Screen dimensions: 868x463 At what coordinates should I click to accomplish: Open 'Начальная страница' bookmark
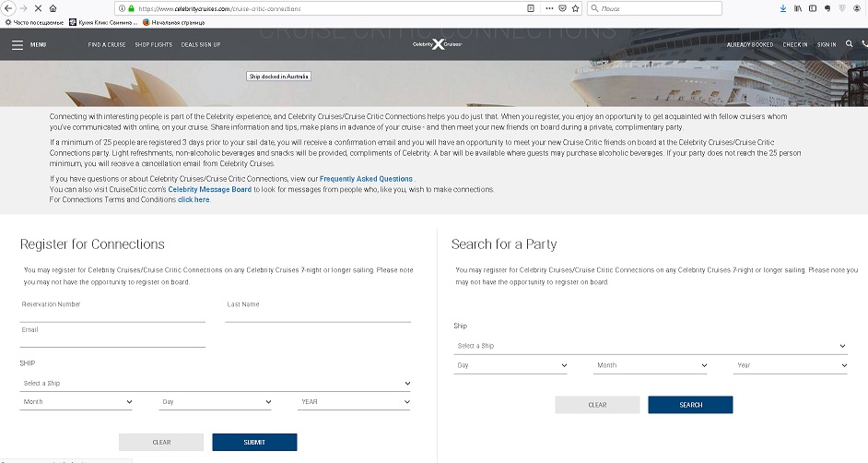[174, 22]
